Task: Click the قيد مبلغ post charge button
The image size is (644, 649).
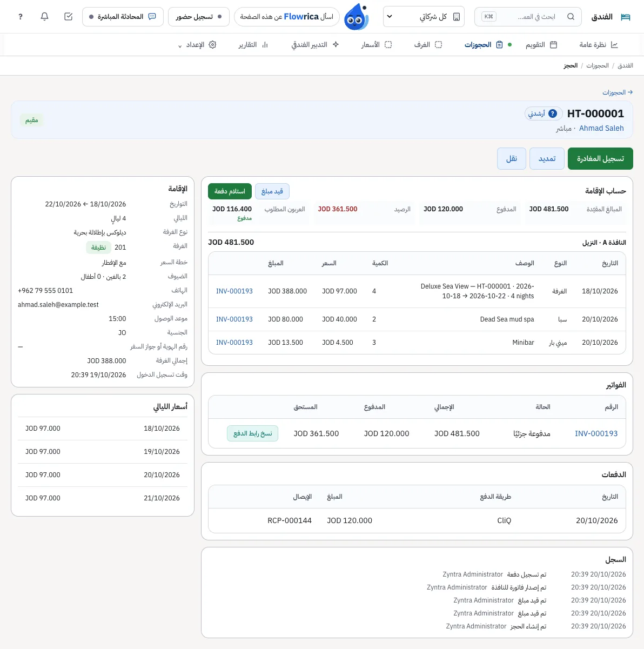Action: [272, 191]
